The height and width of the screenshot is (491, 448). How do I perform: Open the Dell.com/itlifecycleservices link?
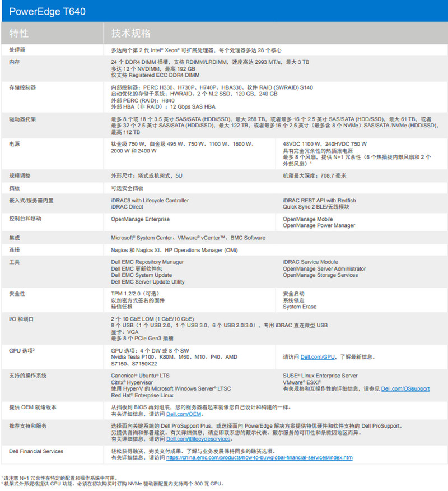(x=198, y=439)
